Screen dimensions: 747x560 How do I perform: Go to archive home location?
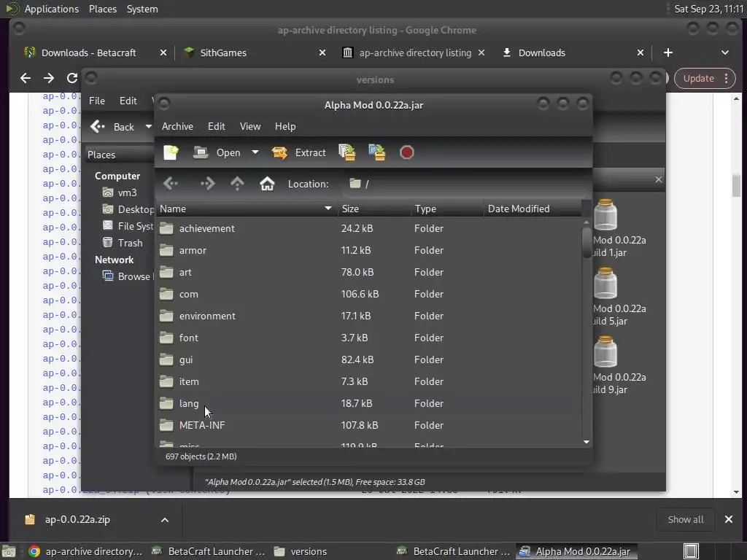click(267, 184)
